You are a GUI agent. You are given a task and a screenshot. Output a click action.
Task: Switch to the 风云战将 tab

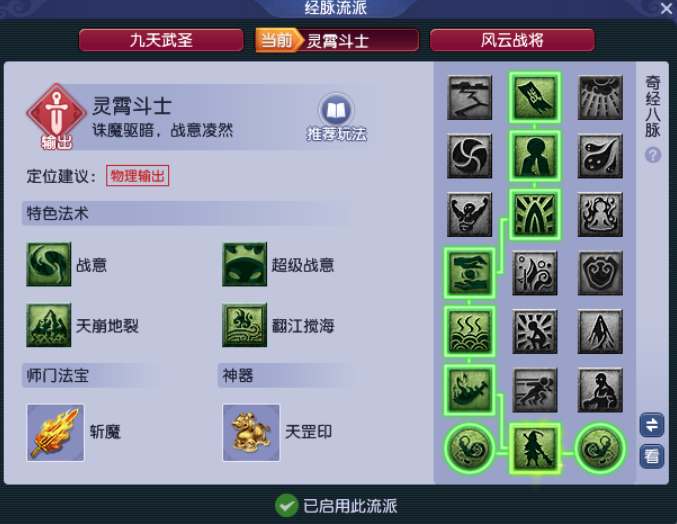[x=512, y=41]
